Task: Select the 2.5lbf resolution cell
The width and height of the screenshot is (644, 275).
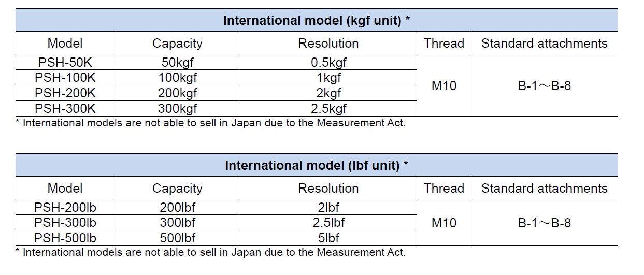Action: (x=328, y=223)
